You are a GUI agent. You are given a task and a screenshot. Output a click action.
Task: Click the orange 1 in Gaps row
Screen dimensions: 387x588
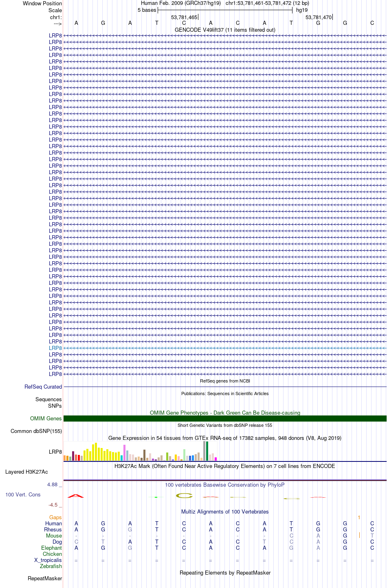[x=359, y=517]
